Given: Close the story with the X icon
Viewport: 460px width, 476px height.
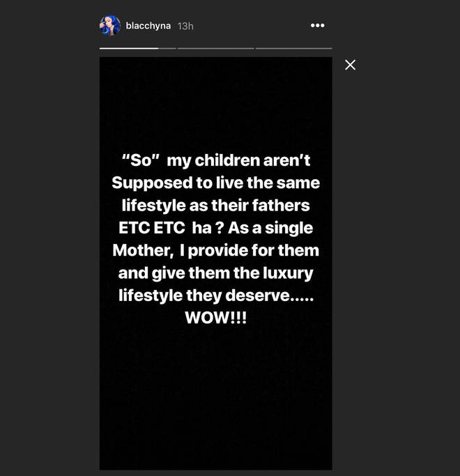Looking at the screenshot, I should coord(350,65).
